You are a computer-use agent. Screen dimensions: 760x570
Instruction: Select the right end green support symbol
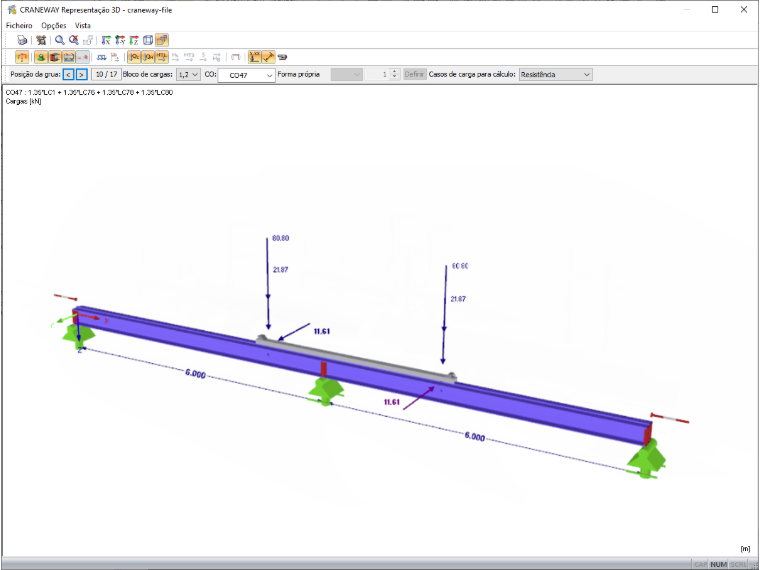pyautogui.click(x=646, y=459)
